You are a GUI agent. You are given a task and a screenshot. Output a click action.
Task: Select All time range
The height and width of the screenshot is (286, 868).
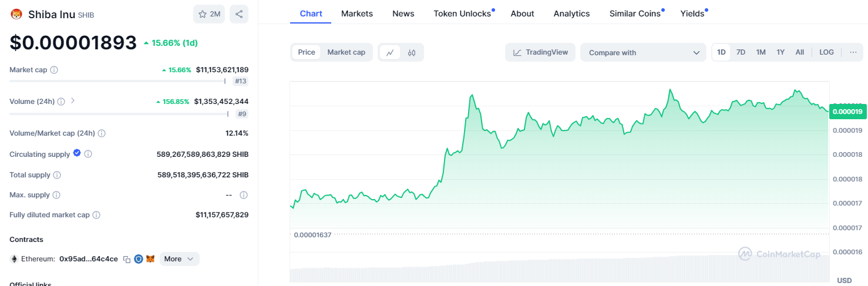coord(800,52)
